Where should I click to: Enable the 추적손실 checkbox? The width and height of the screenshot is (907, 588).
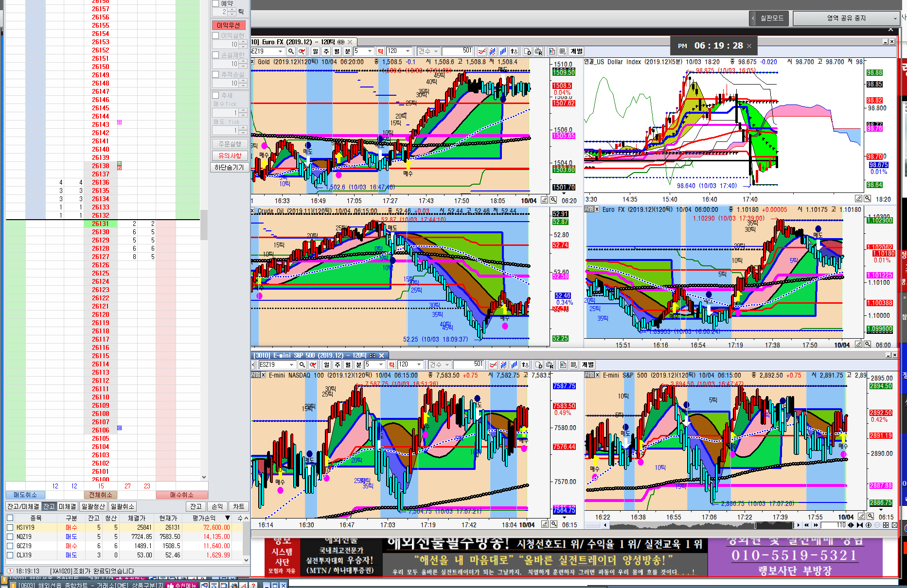click(x=216, y=74)
